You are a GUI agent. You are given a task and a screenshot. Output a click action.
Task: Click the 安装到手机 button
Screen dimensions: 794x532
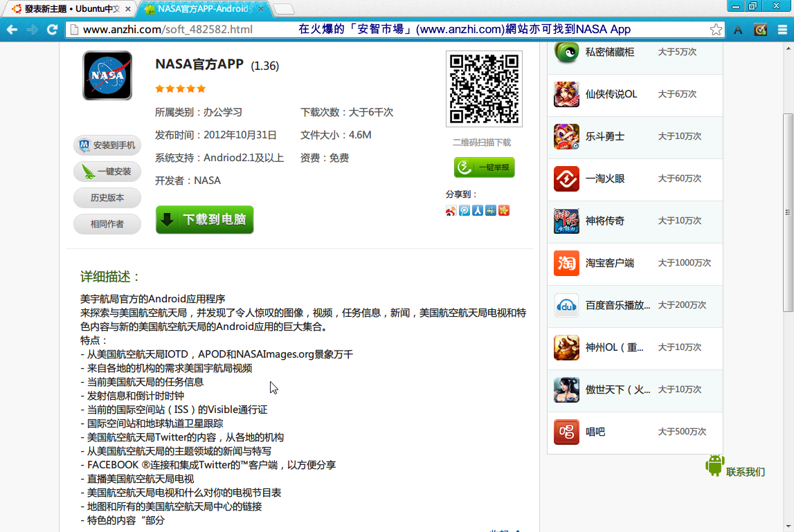click(107, 145)
